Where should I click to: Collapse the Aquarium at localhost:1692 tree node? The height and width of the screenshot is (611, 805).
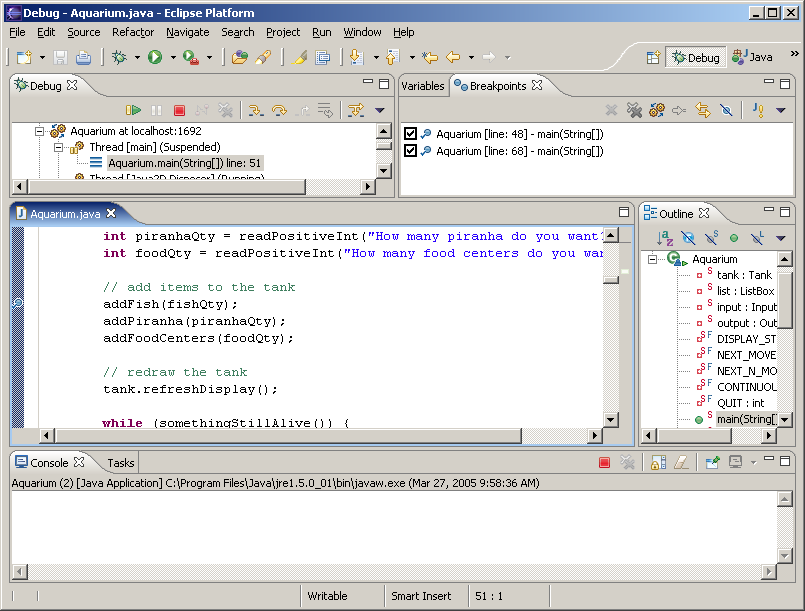[x=41, y=131]
